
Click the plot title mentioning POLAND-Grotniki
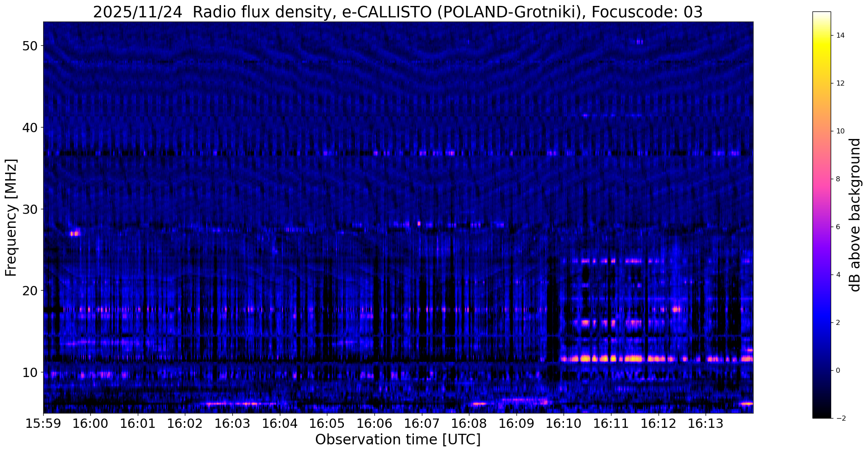[x=398, y=12]
